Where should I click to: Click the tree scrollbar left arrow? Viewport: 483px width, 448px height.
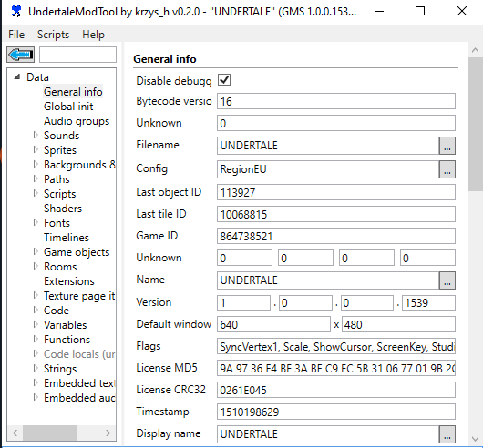coord(15,433)
